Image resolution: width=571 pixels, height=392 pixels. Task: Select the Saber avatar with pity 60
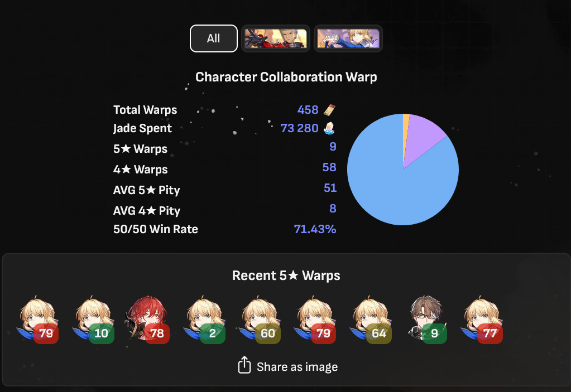click(x=260, y=319)
